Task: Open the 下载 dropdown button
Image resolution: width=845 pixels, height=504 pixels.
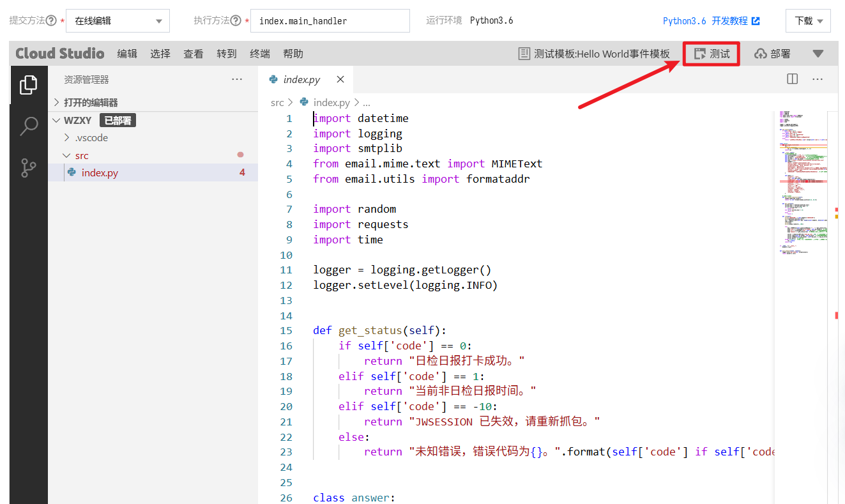Action: (808, 21)
